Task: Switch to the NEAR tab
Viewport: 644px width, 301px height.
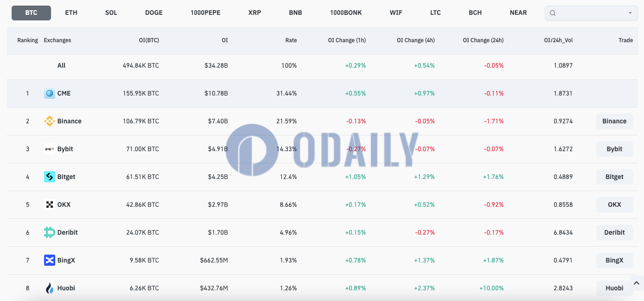Action: (x=518, y=13)
